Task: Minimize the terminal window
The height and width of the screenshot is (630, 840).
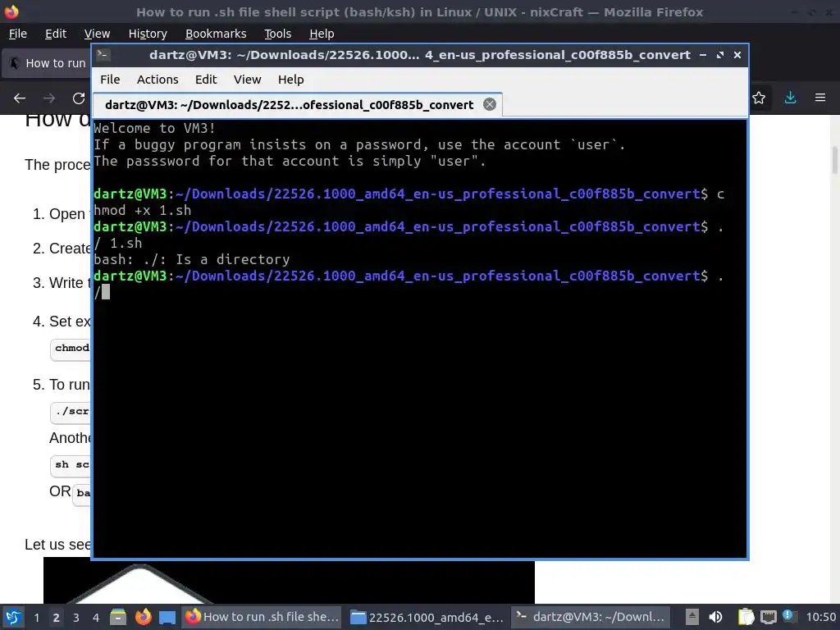Action: click(x=703, y=55)
